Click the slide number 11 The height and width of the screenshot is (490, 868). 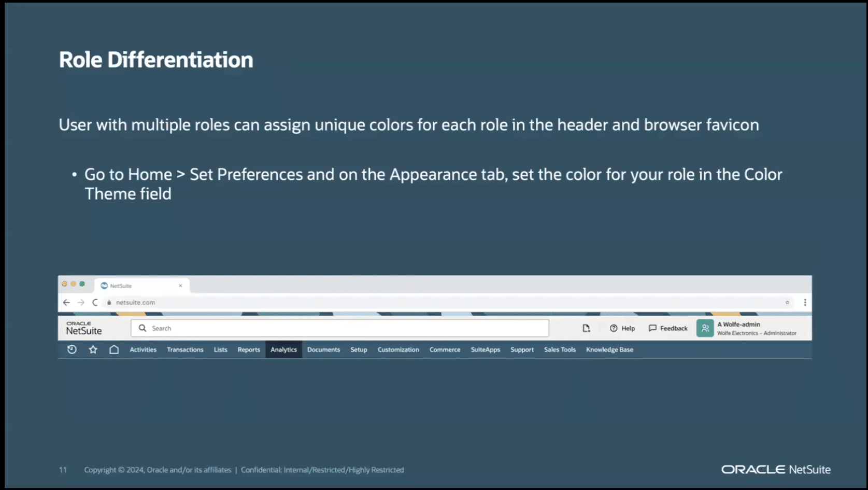click(x=63, y=470)
